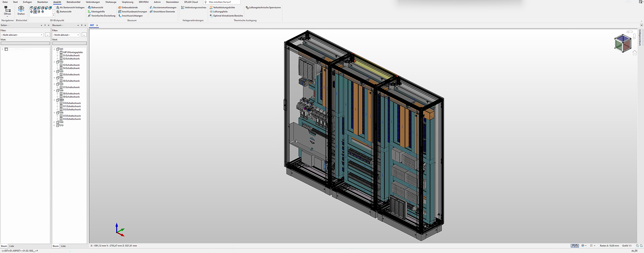Viewport: 644px width, 253px height.
Task: Open the Navigatoren Öffnen button
Action: (x=7, y=10)
